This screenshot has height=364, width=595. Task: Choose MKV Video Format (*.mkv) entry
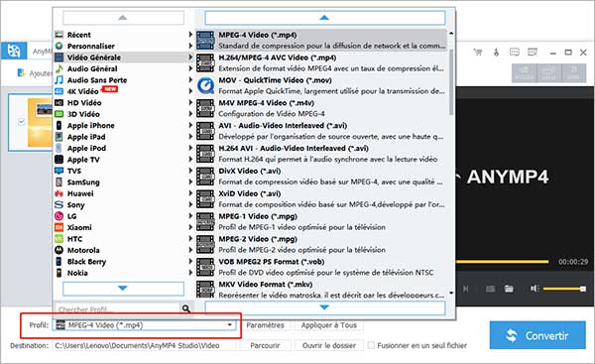(x=321, y=290)
